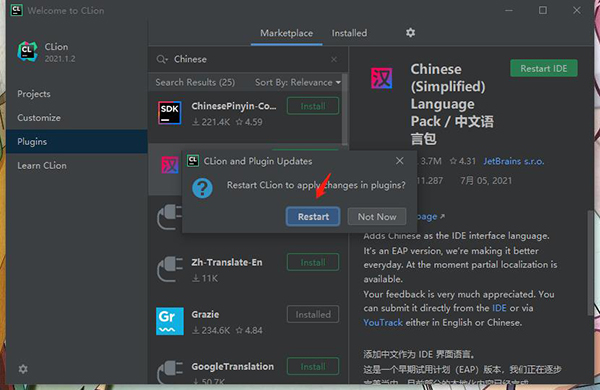
Task: Select the Grazie plugin name
Action: click(205, 314)
